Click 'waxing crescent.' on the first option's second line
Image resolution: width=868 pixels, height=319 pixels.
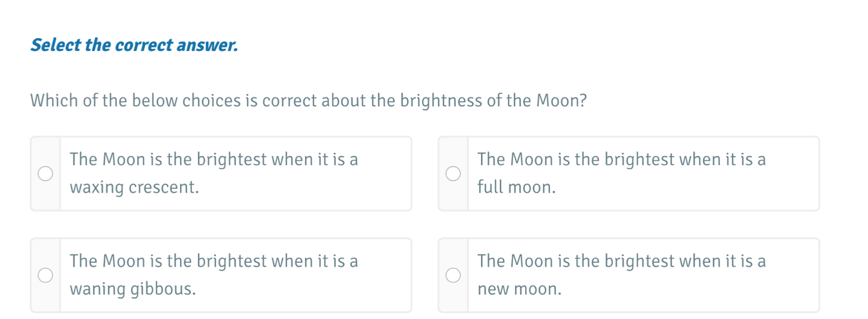point(134,188)
